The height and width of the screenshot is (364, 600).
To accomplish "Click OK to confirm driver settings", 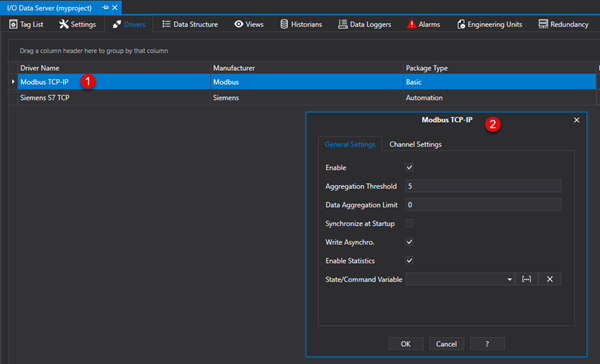I will click(x=406, y=344).
